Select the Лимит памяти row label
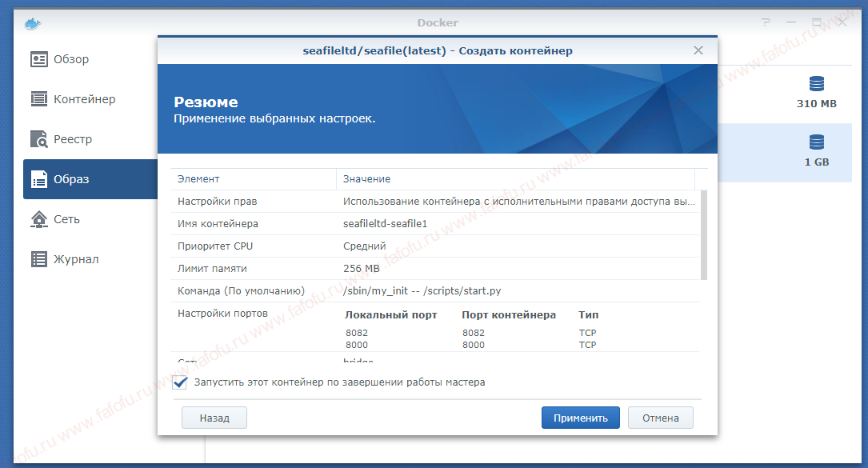This screenshot has height=468, width=868. (x=212, y=269)
